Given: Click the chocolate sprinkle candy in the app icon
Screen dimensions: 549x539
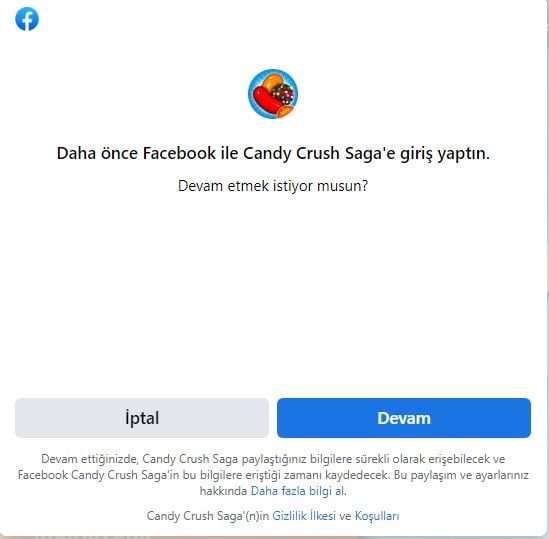Looking at the screenshot, I should [284, 94].
